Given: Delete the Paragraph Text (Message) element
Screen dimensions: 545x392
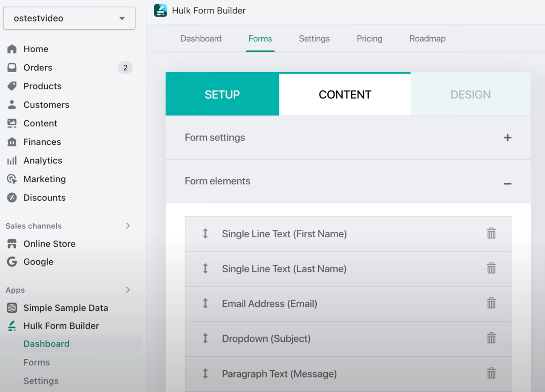Looking at the screenshot, I should point(491,373).
